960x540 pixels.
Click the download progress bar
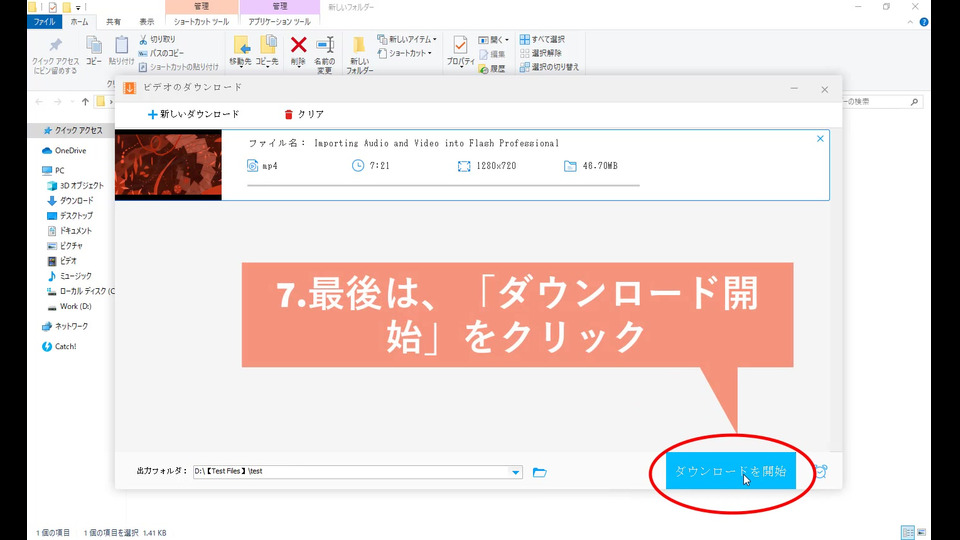(x=443, y=185)
